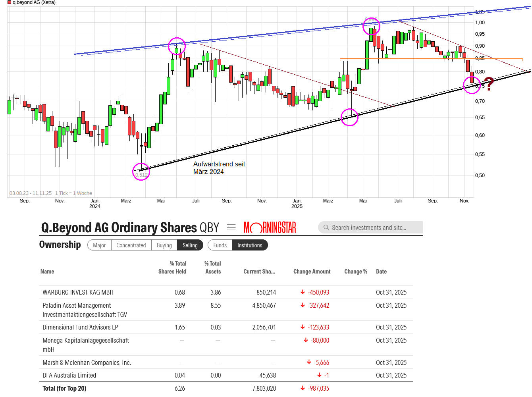Click the magnifier icon in the search box
The width and height of the screenshot is (532, 397).
pos(326,227)
